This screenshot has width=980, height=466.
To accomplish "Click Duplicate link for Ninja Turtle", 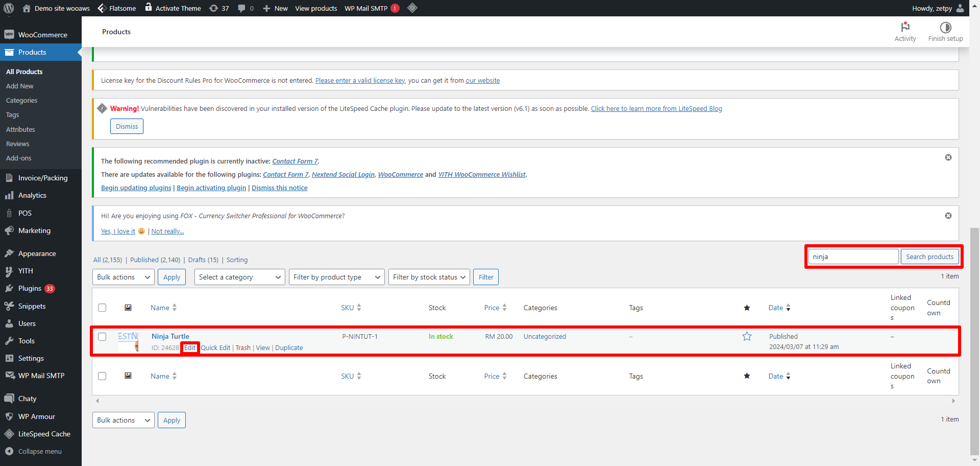I will 289,347.
